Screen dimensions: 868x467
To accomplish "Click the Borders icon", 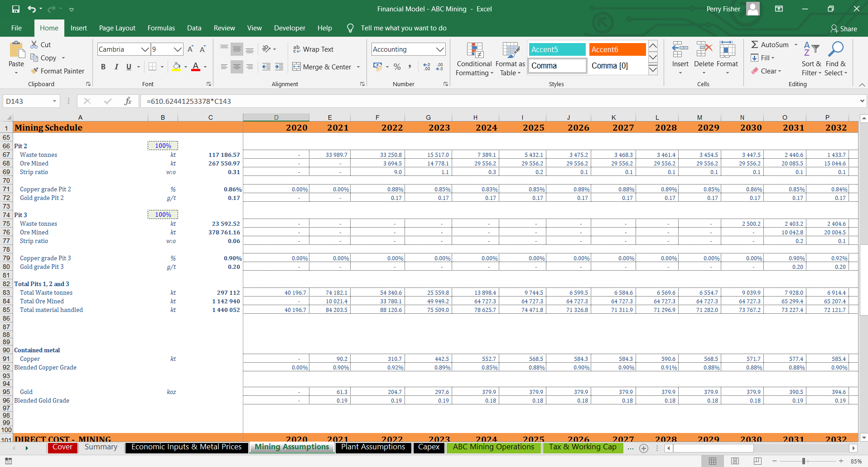I will (x=153, y=67).
